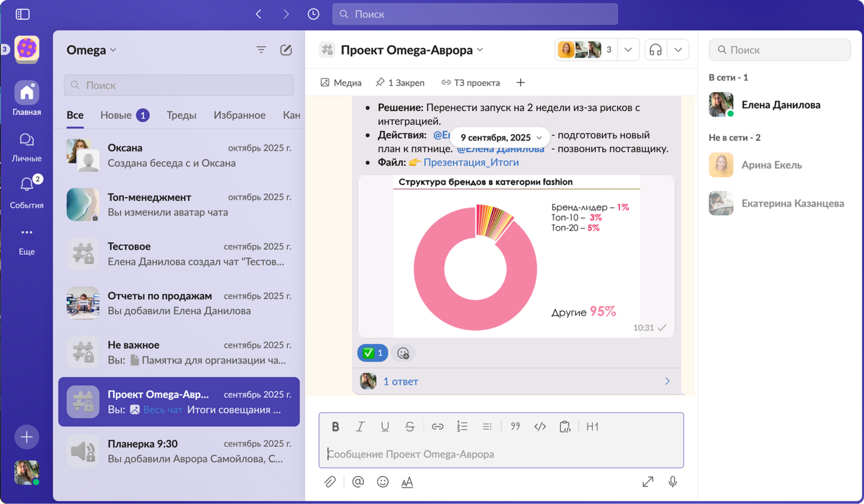
Task: Open Елена Данилова's profile in members list
Action: (x=780, y=105)
